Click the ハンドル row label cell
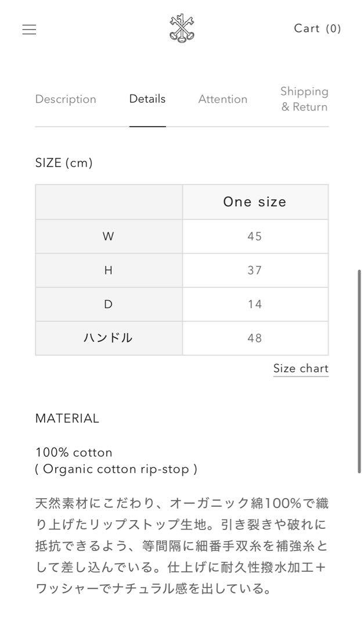This screenshot has width=364, height=627. [109, 338]
